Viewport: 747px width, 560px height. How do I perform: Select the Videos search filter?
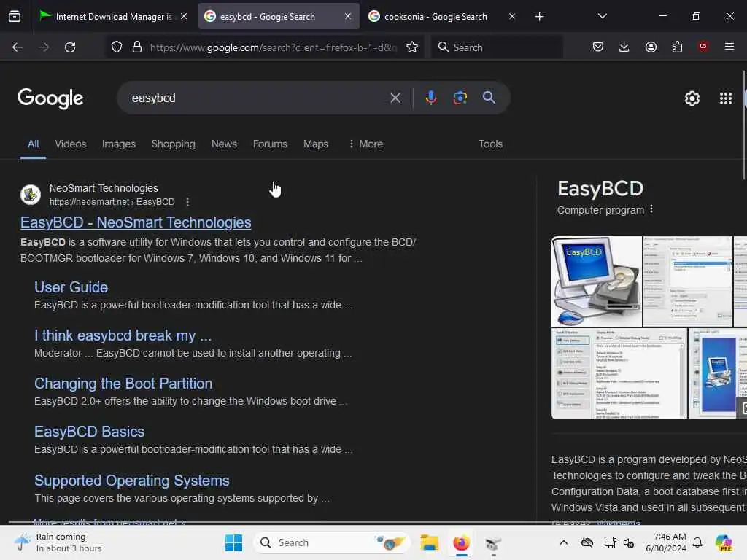[x=71, y=144]
